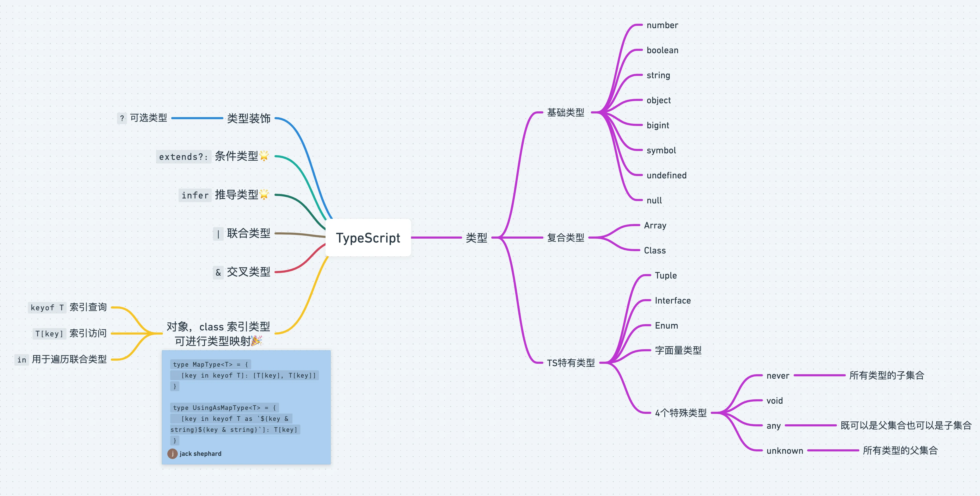980x496 pixels.
Task: Select the 4个特殊类型 node
Action: click(x=681, y=413)
